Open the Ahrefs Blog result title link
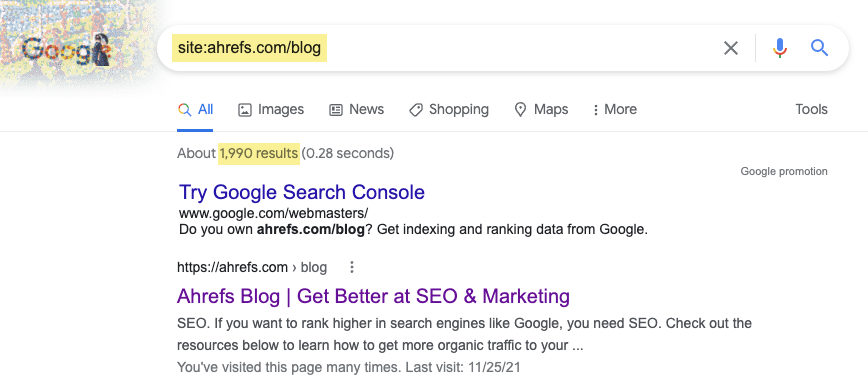This screenshot has width=868, height=387. [373, 296]
